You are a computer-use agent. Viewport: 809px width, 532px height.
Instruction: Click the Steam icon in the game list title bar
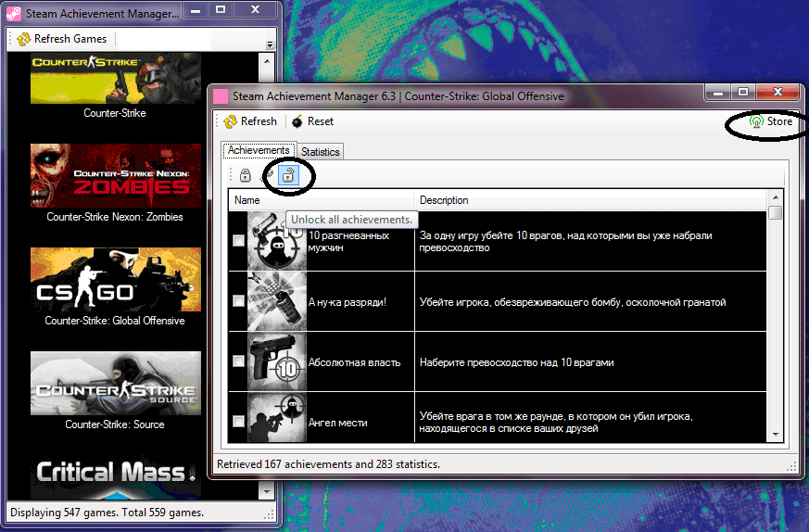[x=14, y=14]
